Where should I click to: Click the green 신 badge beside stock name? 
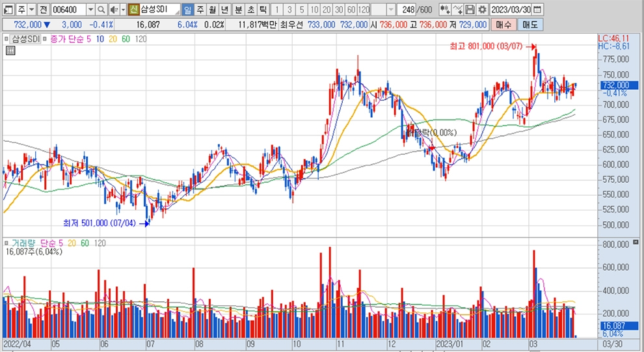(133, 10)
